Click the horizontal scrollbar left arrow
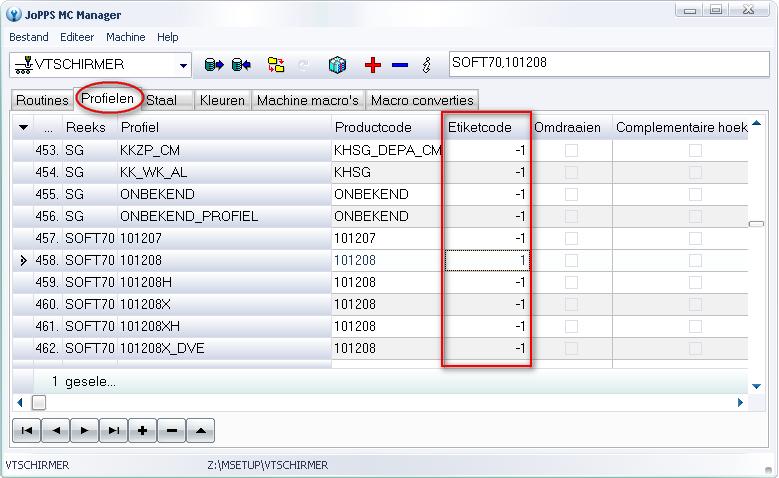This screenshot has width=779, height=478. pos(20,402)
